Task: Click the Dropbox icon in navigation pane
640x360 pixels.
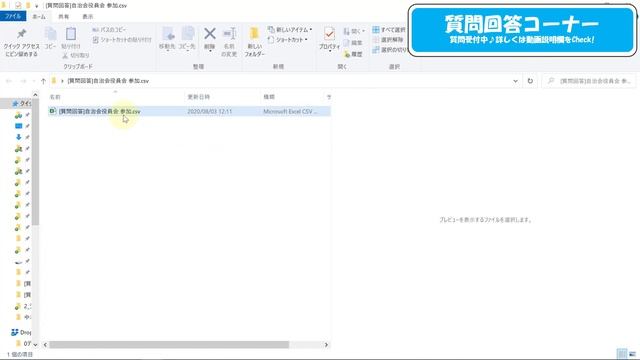Action: tap(15, 332)
